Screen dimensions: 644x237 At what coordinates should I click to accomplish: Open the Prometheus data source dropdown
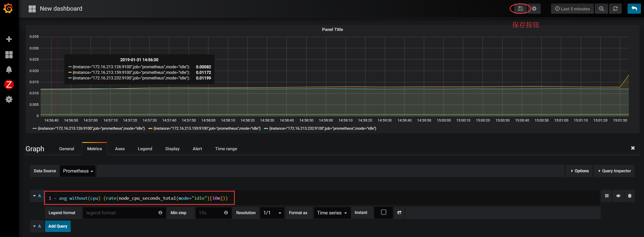tap(78, 171)
